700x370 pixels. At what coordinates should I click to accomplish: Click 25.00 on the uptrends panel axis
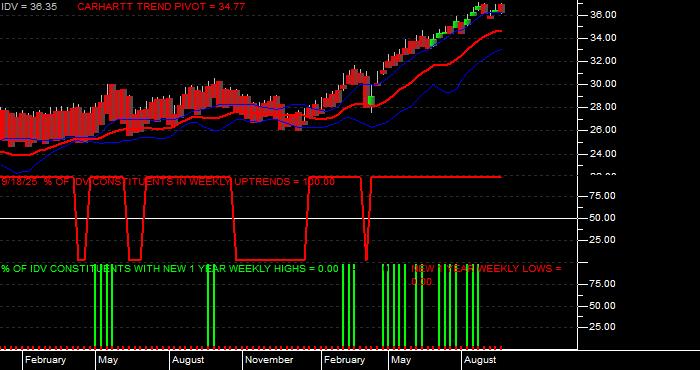(602, 240)
